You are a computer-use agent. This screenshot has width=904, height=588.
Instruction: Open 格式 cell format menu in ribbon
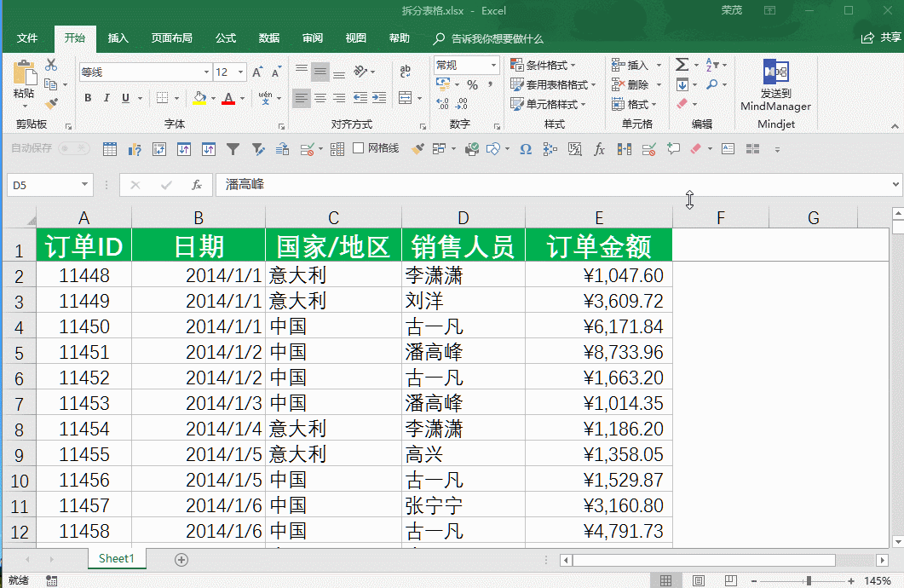(634, 104)
